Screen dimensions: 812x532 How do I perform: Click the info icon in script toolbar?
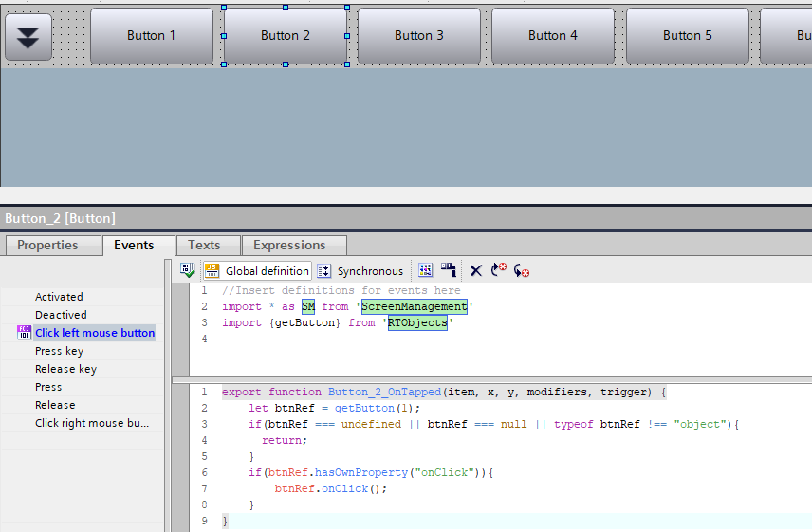click(449, 270)
